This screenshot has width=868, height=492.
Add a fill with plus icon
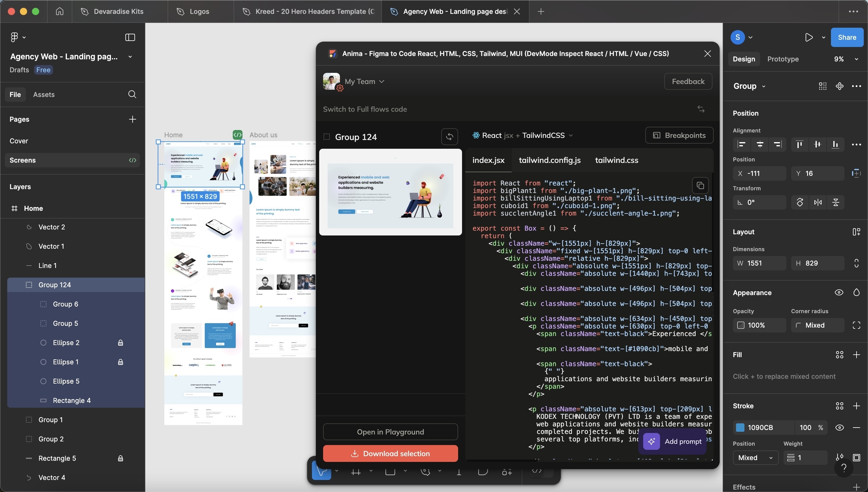(x=857, y=355)
